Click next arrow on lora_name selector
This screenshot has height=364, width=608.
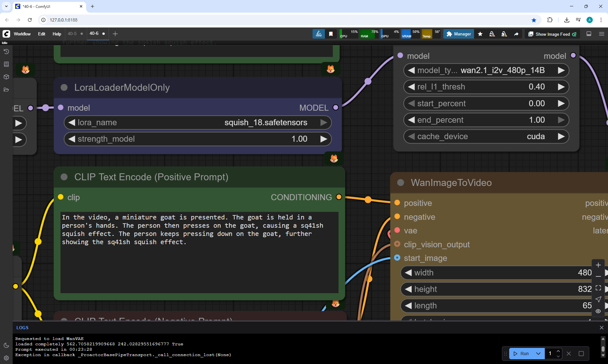click(324, 123)
